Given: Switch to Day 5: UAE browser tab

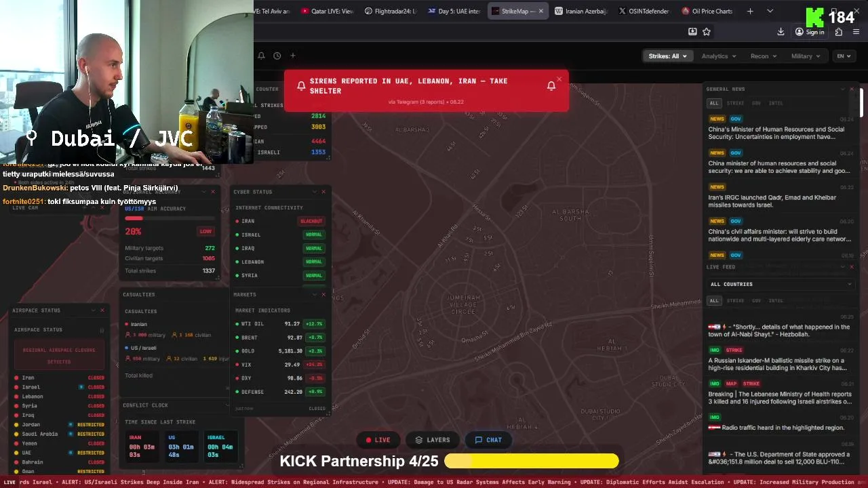Looking at the screenshot, I should tap(454, 11).
